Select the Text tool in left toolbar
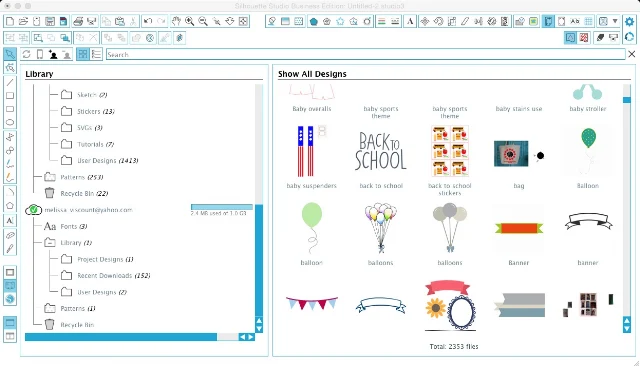The image size is (640, 367). point(10,221)
